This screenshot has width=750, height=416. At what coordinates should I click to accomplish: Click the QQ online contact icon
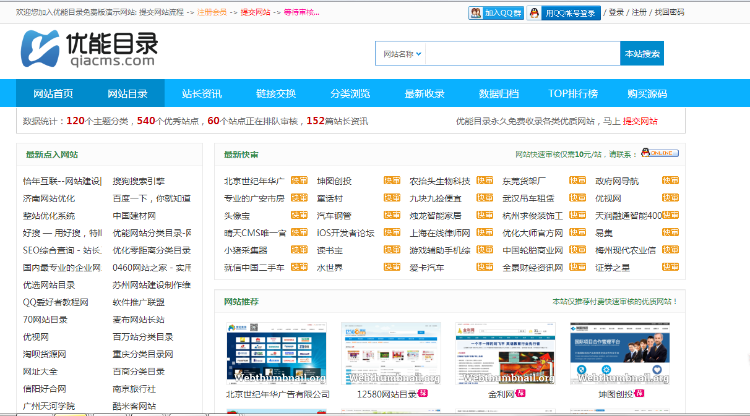[x=660, y=153]
